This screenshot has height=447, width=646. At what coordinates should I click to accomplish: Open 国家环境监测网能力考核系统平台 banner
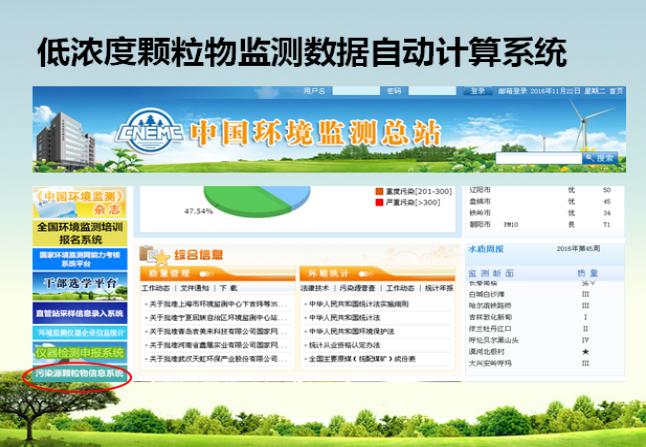coord(80,259)
